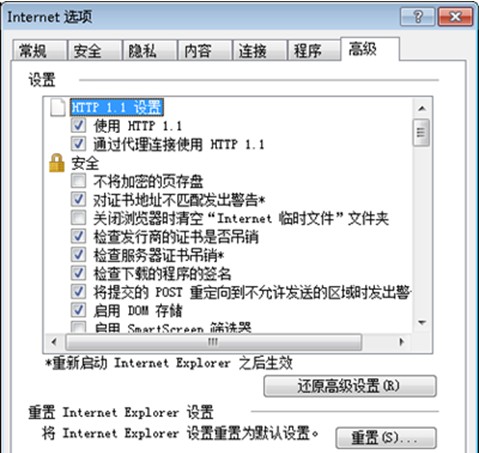The width and height of the screenshot is (479, 453).
Task: Click the settings list scroll up arrow
Action: [422, 109]
